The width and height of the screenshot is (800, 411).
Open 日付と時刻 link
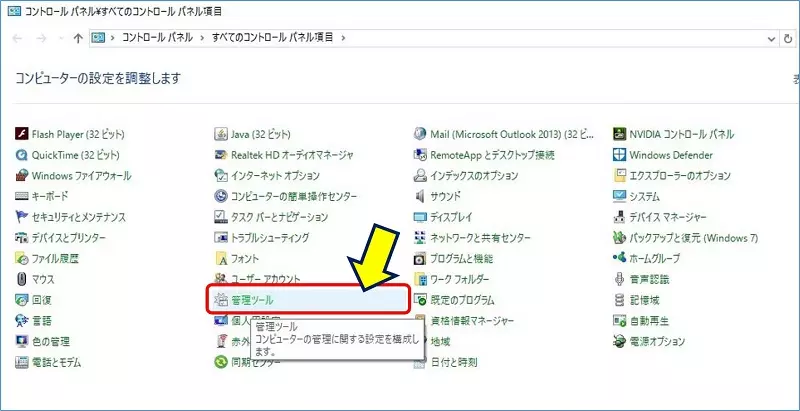point(454,363)
